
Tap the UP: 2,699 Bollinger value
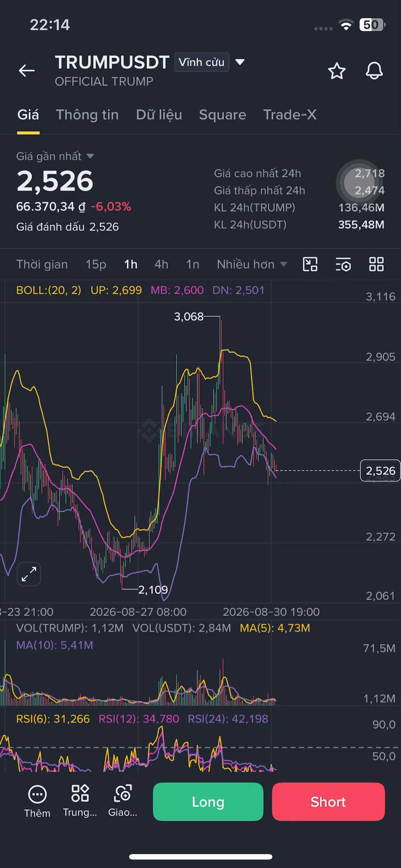pos(116,290)
